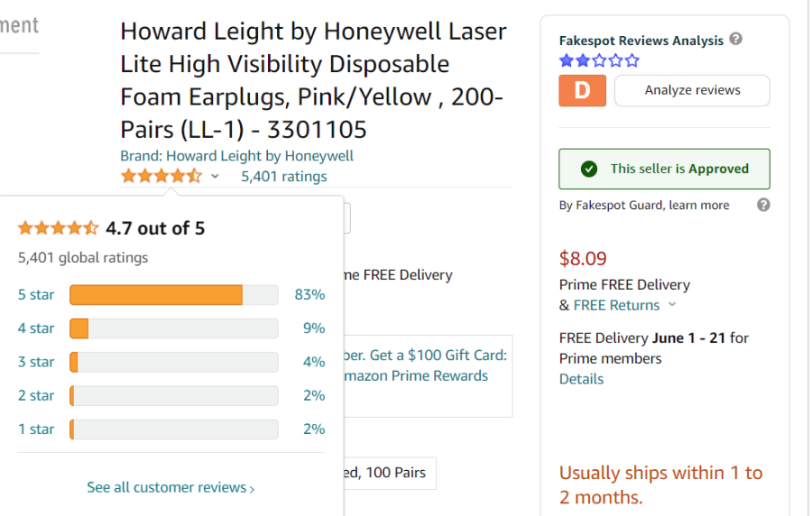812x516 pixels.
Task: Filter reviews by 2 star
Action: pos(36,395)
